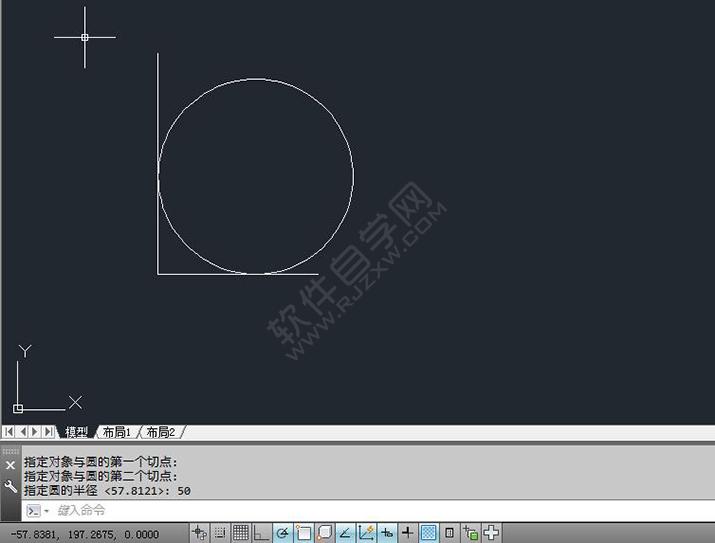Toggle Dynamic Input in status bar
The width and height of the screenshot is (715, 543).
[x=387, y=533]
